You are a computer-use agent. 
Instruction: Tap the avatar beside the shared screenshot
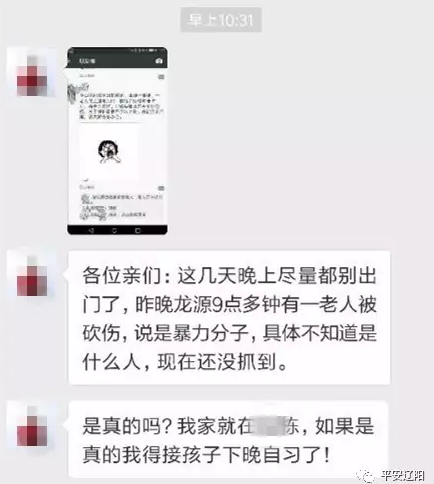(x=32, y=76)
